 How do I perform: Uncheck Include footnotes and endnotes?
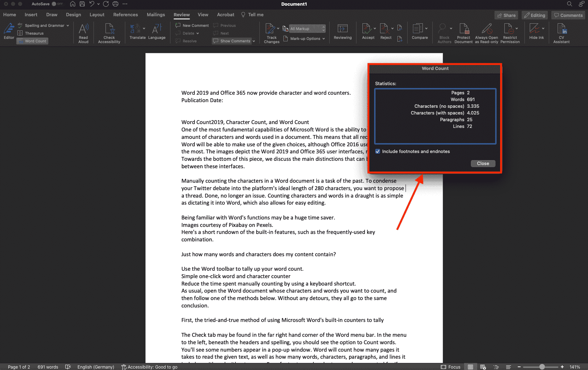[x=377, y=151]
